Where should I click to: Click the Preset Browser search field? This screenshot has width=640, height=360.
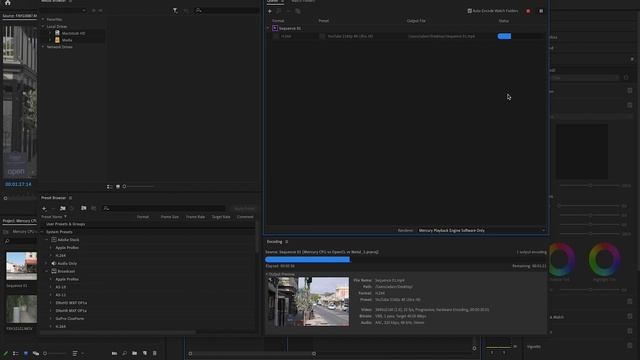tap(163, 208)
